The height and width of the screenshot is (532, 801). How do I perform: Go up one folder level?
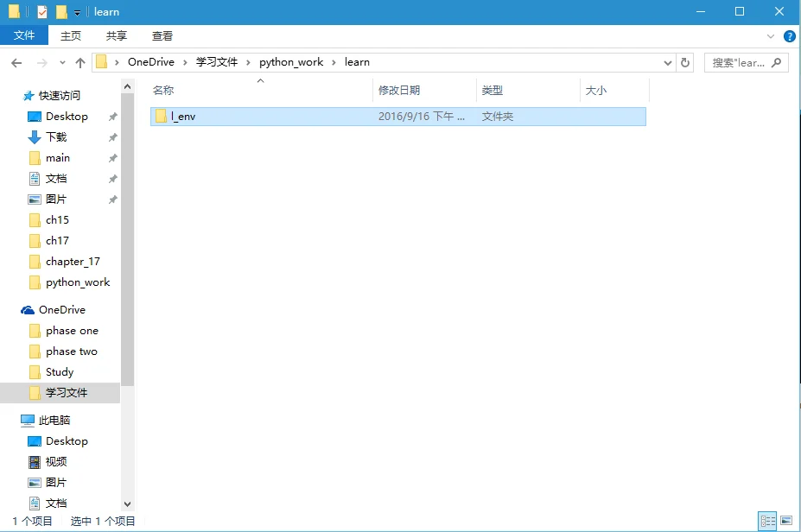click(x=80, y=63)
